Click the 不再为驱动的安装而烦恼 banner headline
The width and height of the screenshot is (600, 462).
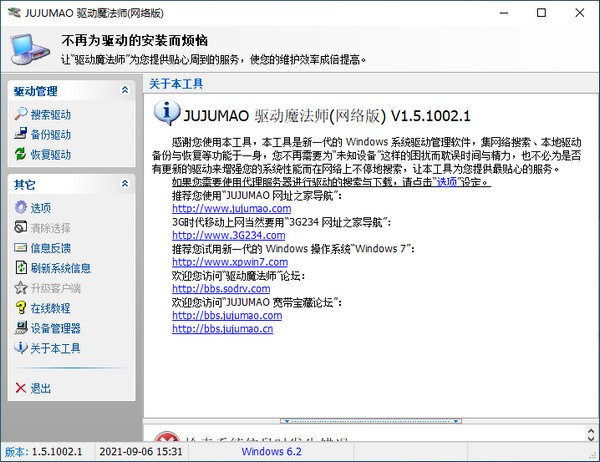point(134,40)
